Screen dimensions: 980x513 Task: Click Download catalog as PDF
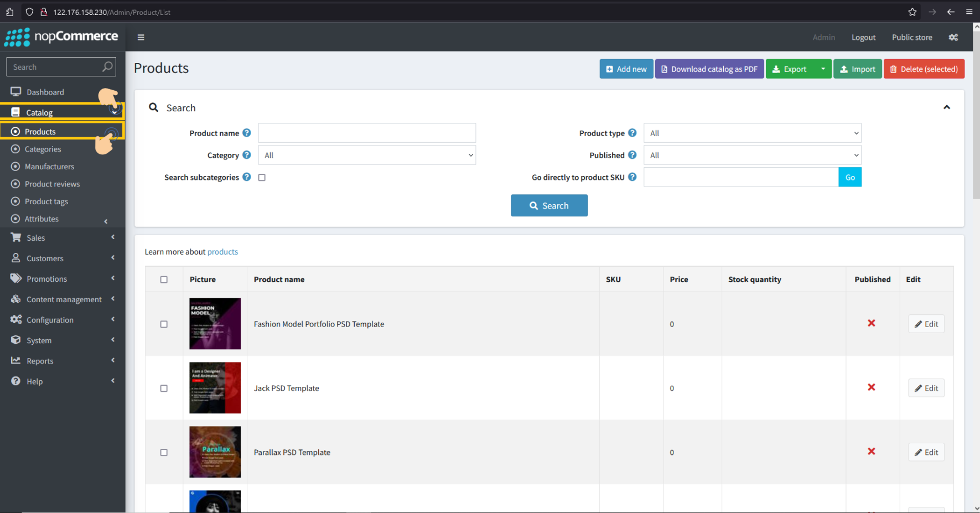709,69
